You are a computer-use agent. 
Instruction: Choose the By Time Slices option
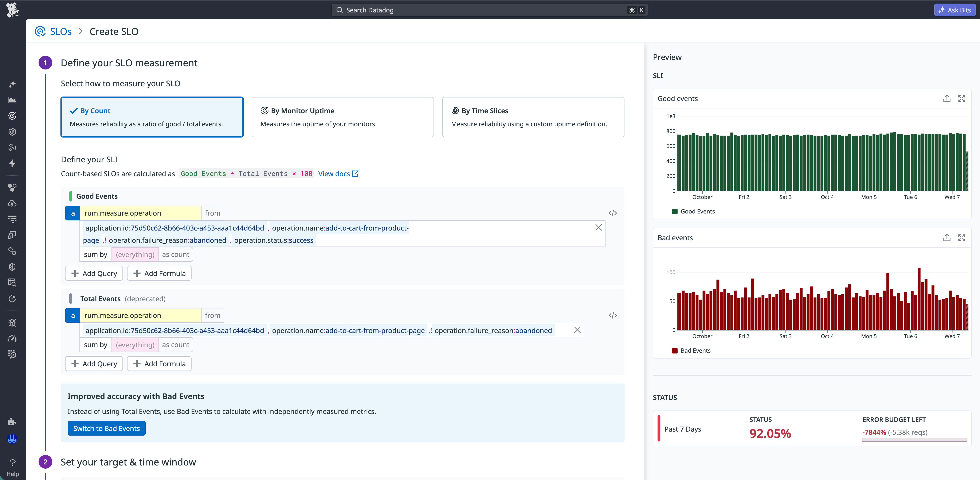(533, 117)
